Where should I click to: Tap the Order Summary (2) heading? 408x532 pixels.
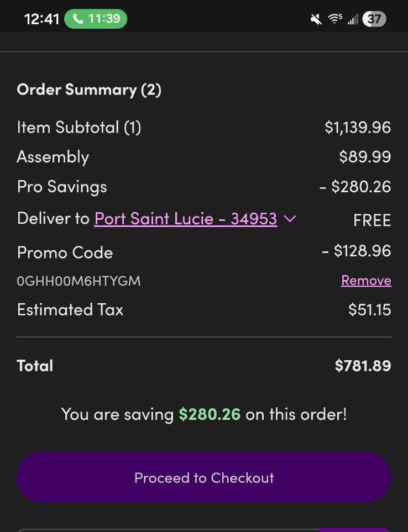point(89,89)
